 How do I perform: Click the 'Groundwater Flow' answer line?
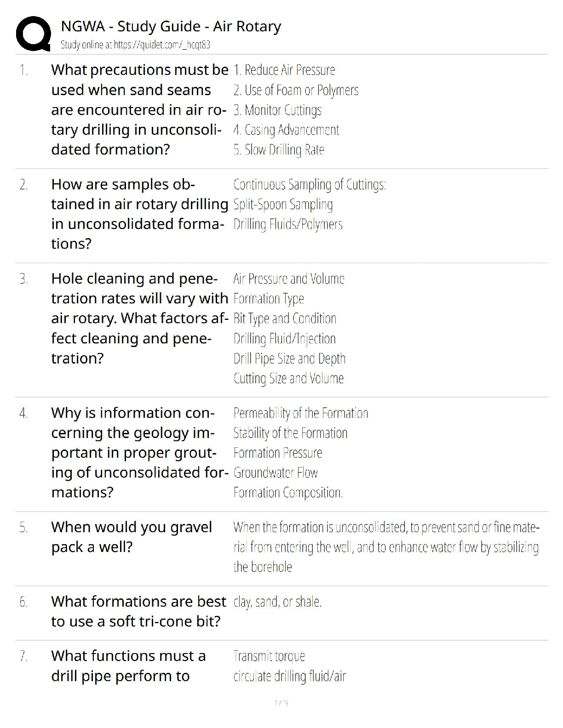(x=276, y=473)
